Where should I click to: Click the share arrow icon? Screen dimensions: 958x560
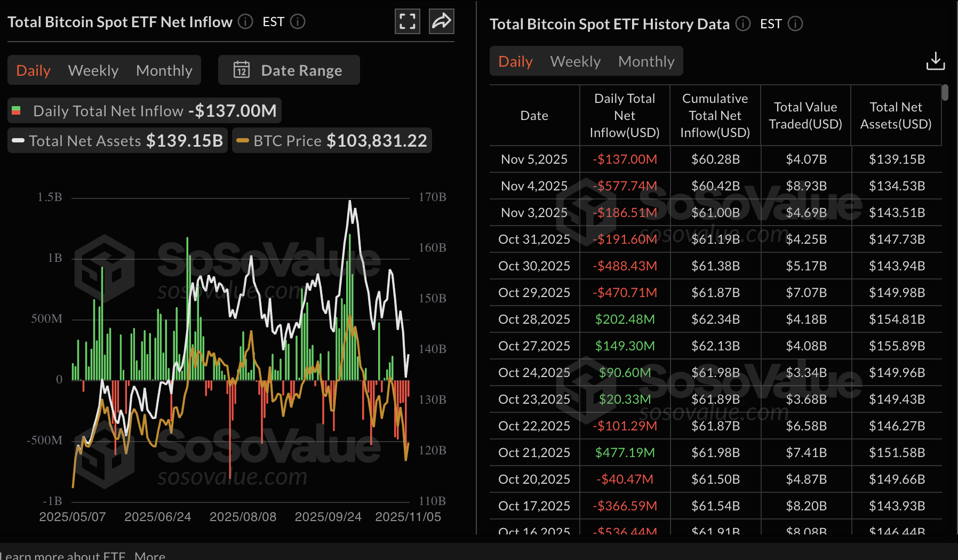441,21
